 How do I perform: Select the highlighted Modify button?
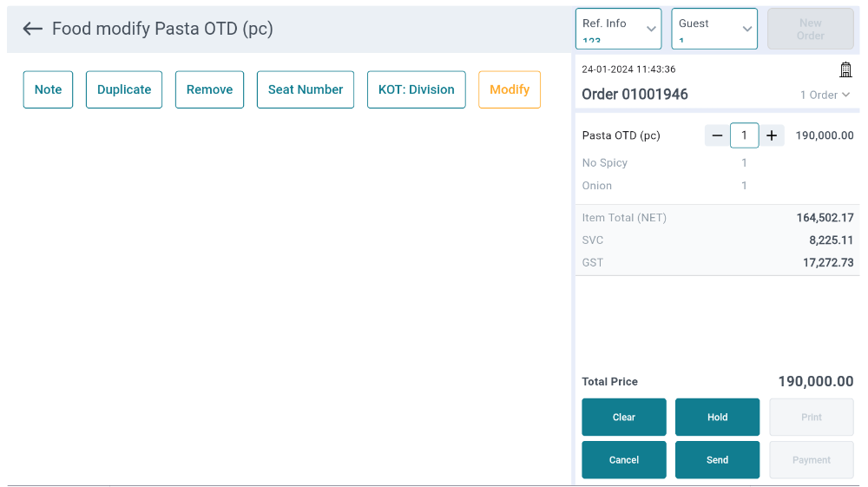click(510, 89)
